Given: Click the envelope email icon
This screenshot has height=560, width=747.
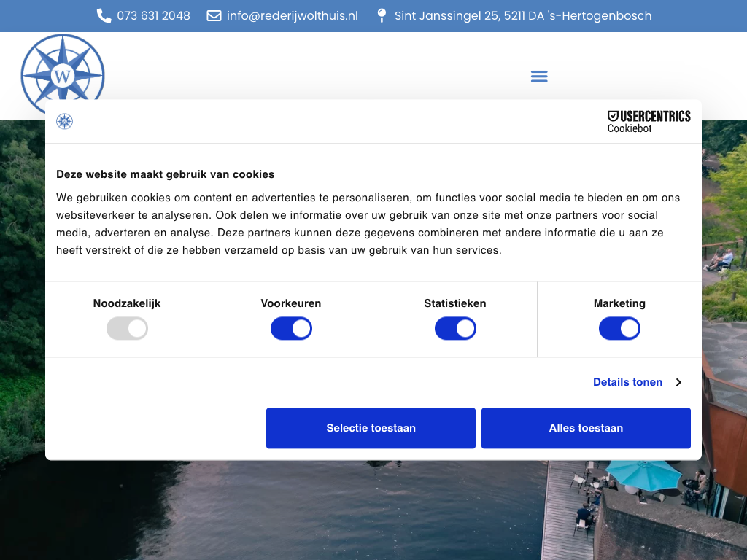Looking at the screenshot, I should click(214, 16).
